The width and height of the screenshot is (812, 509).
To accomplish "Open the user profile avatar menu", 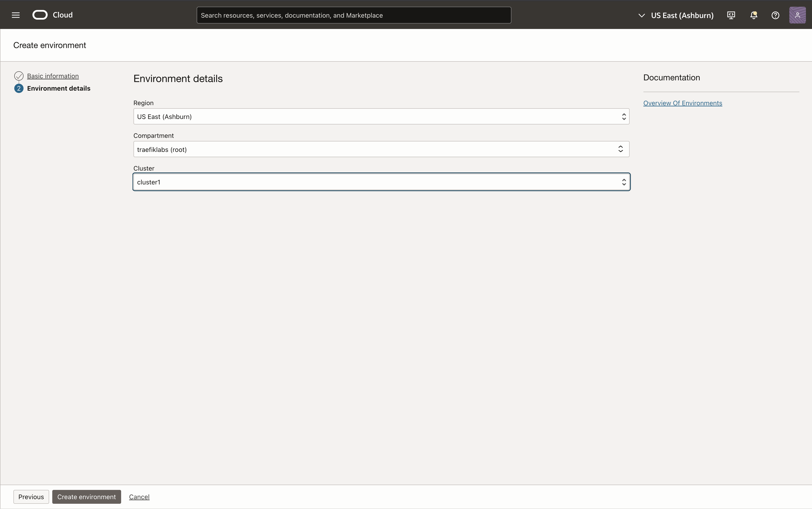I will [x=797, y=15].
